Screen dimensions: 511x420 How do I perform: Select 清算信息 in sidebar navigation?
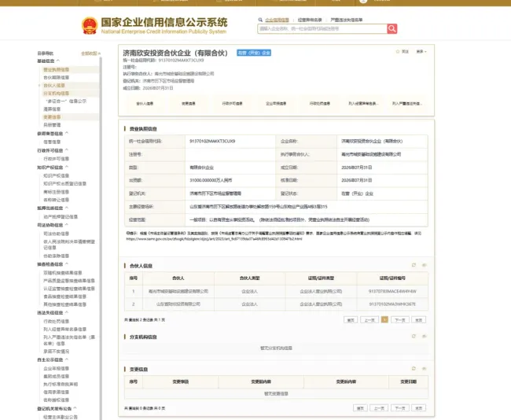[x=52, y=109]
